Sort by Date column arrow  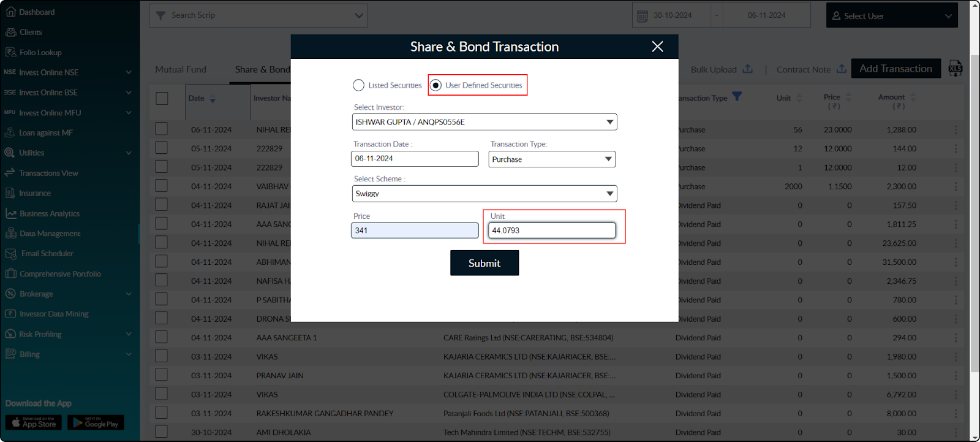click(213, 99)
